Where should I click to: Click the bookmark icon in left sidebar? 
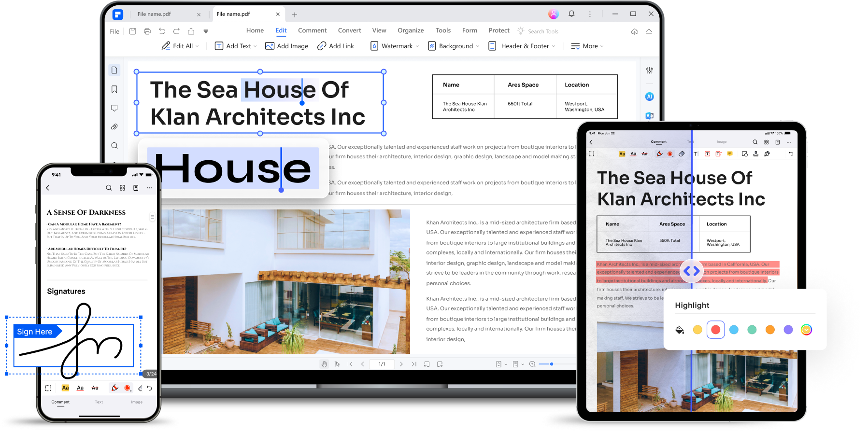click(114, 89)
